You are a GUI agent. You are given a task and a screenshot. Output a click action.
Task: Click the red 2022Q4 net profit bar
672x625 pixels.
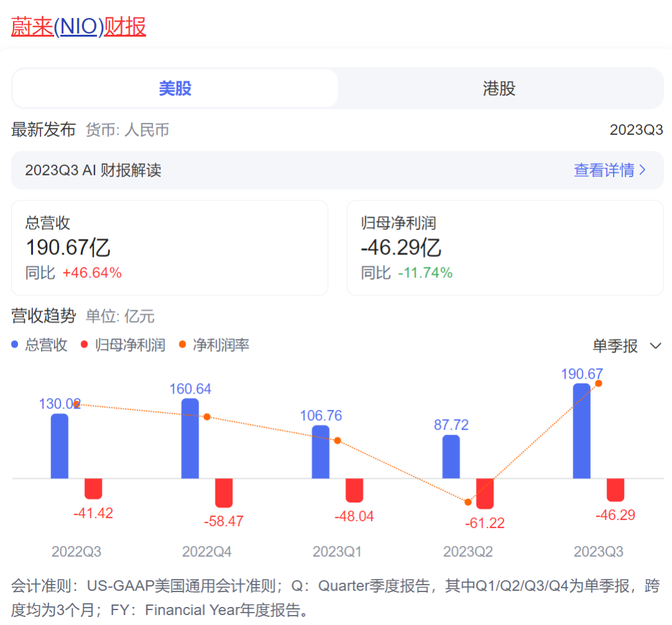[224, 493]
